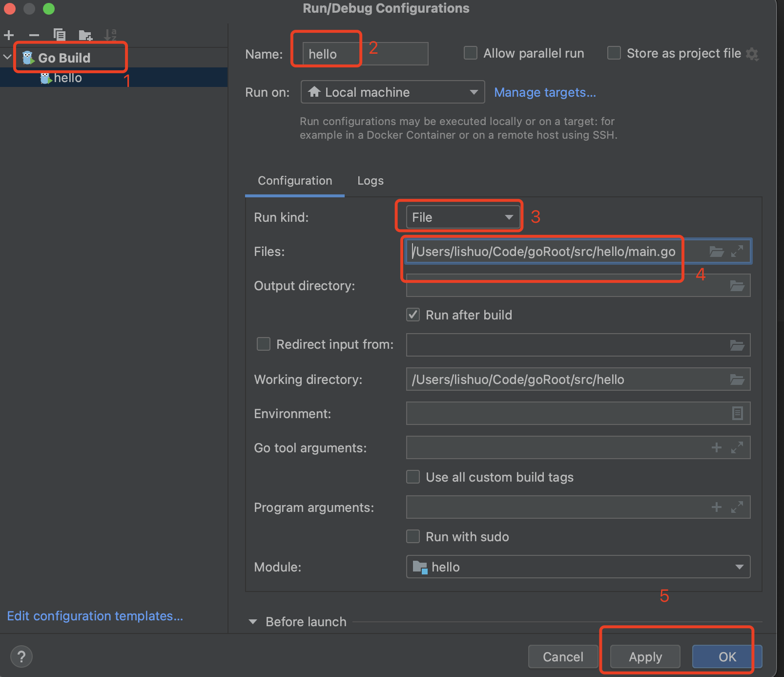784x677 pixels.
Task: Open the Environment variables editor
Action: pyautogui.click(x=738, y=413)
